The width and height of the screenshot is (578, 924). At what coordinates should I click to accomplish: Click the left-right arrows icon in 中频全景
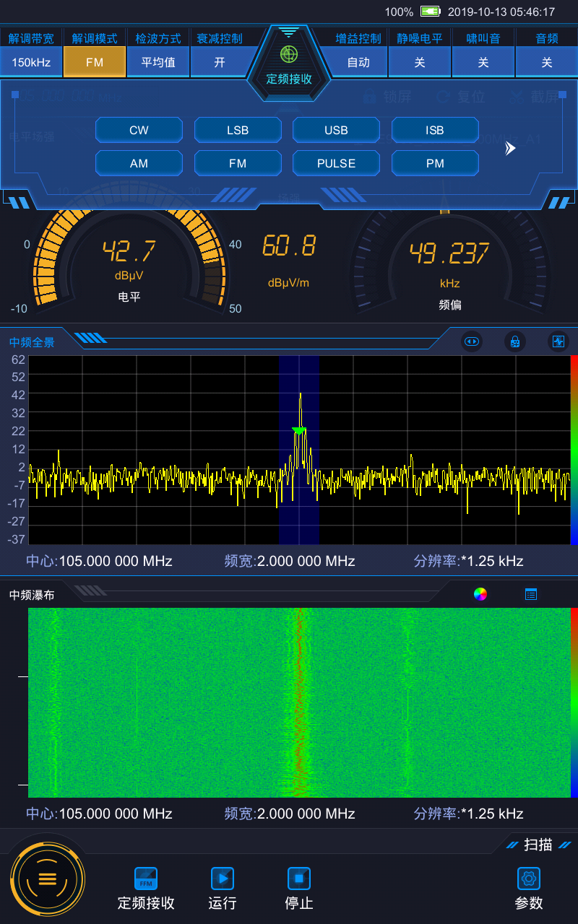pos(473,341)
